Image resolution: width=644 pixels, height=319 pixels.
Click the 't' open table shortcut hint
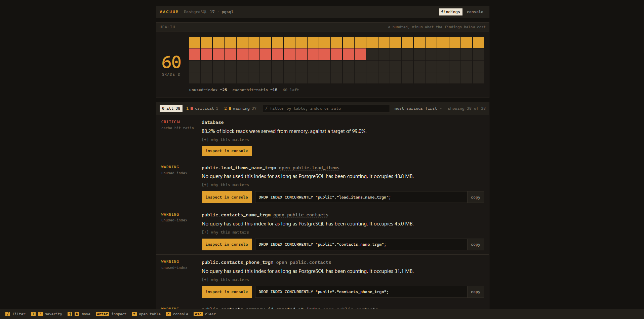coord(134,314)
